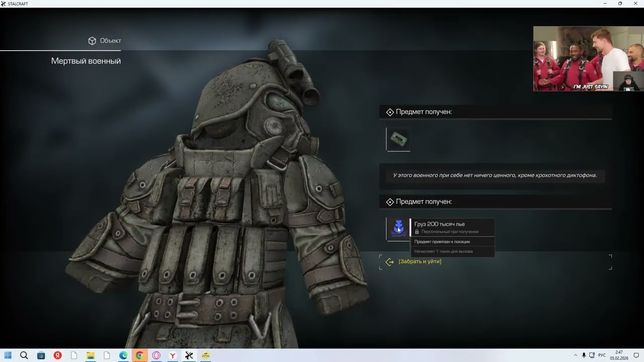Image resolution: width=644 pixels, height=362 pixels.
Task: Open File Explorer from the taskbar
Action: coord(90,355)
